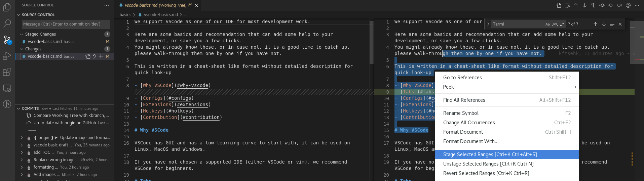
Task: Stage changes with plus icon on vscode-basics.md
Action: click(101, 56)
